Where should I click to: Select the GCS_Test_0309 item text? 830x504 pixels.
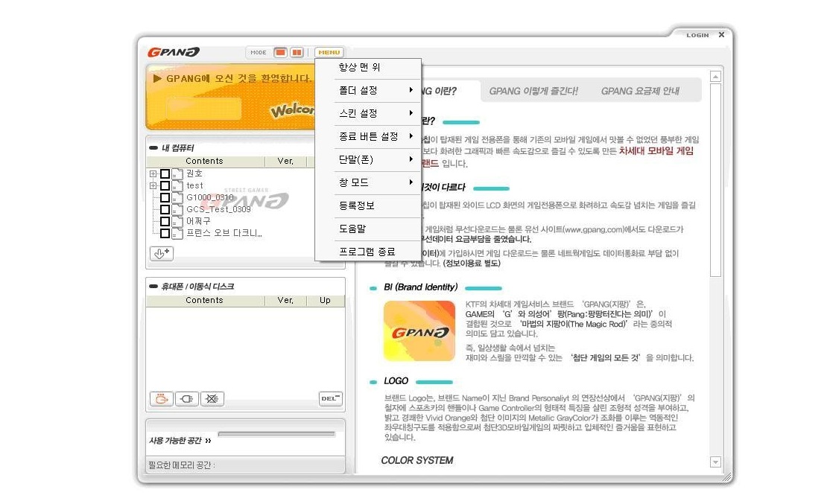pyautogui.click(x=218, y=209)
